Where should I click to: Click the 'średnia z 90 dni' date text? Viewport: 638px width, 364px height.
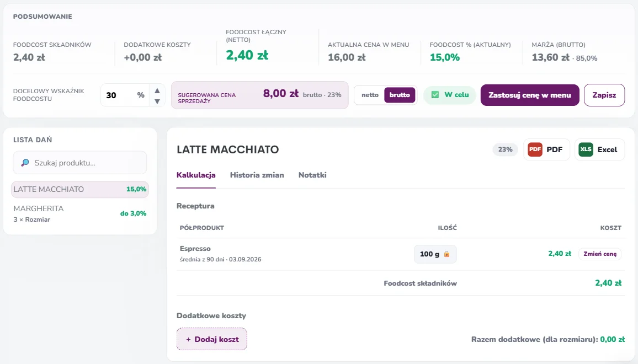221,259
